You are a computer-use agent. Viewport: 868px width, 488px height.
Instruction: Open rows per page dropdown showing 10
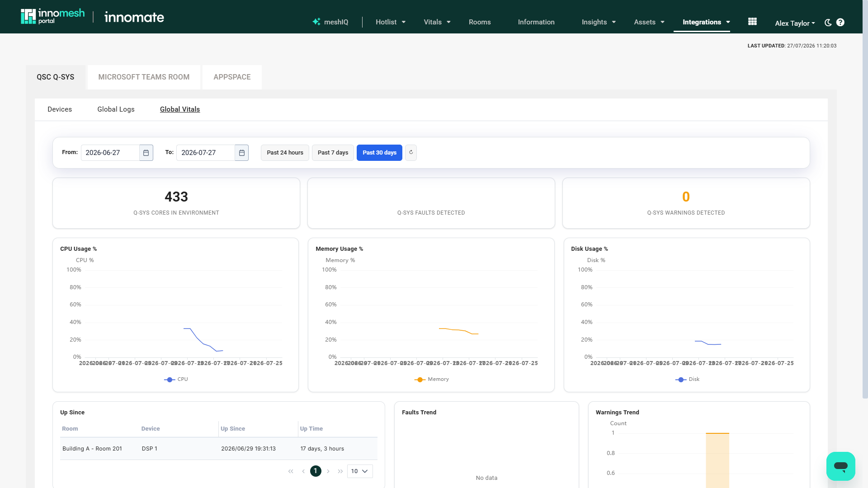pos(360,471)
